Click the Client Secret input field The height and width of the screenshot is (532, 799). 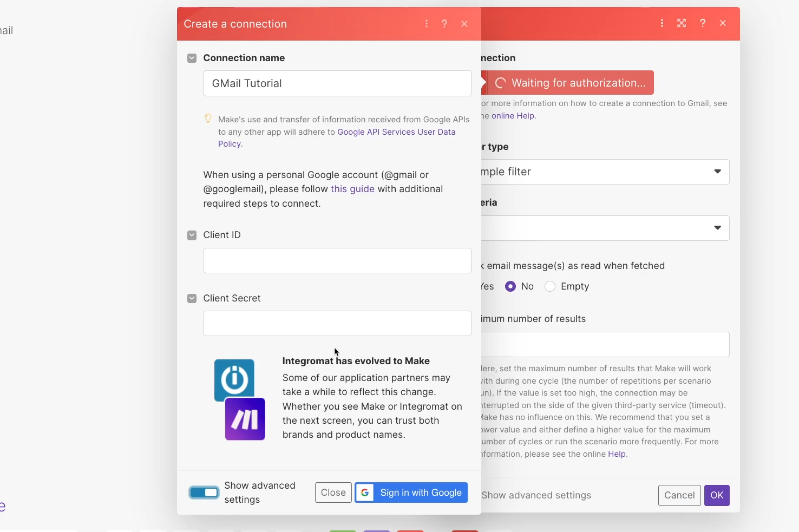tap(337, 324)
